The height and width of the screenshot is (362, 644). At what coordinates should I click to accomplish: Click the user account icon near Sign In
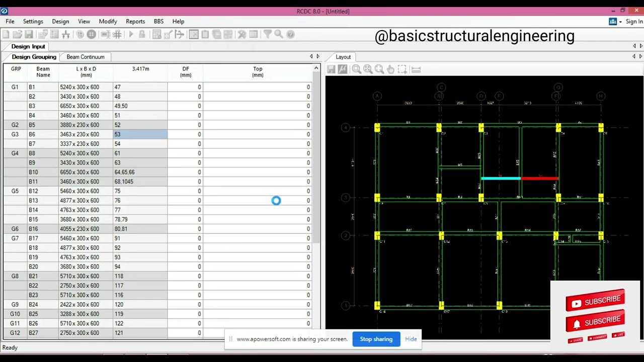613,22
